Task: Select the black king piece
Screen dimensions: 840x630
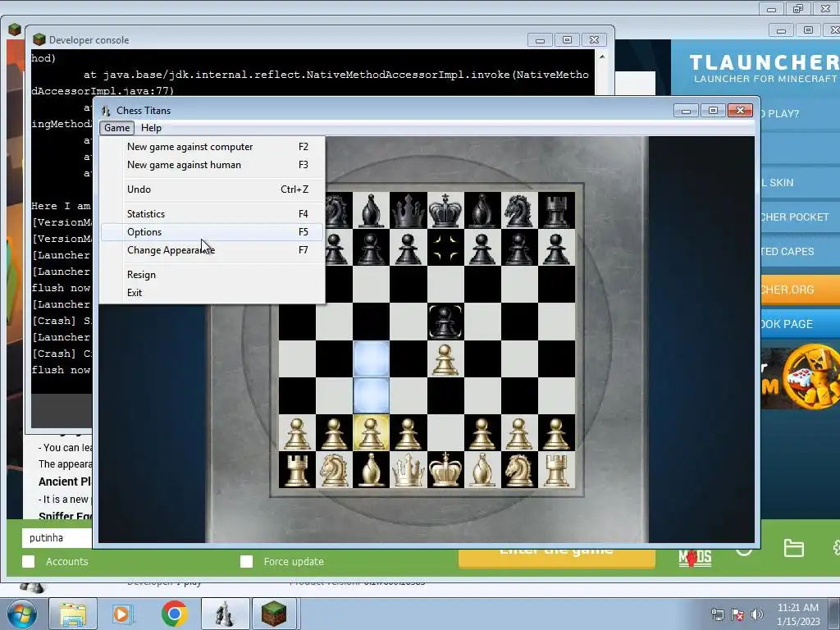Action: 445,211
